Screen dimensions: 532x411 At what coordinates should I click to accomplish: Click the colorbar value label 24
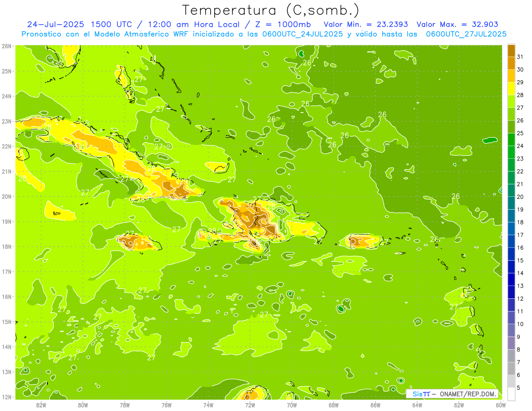click(x=520, y=145)
